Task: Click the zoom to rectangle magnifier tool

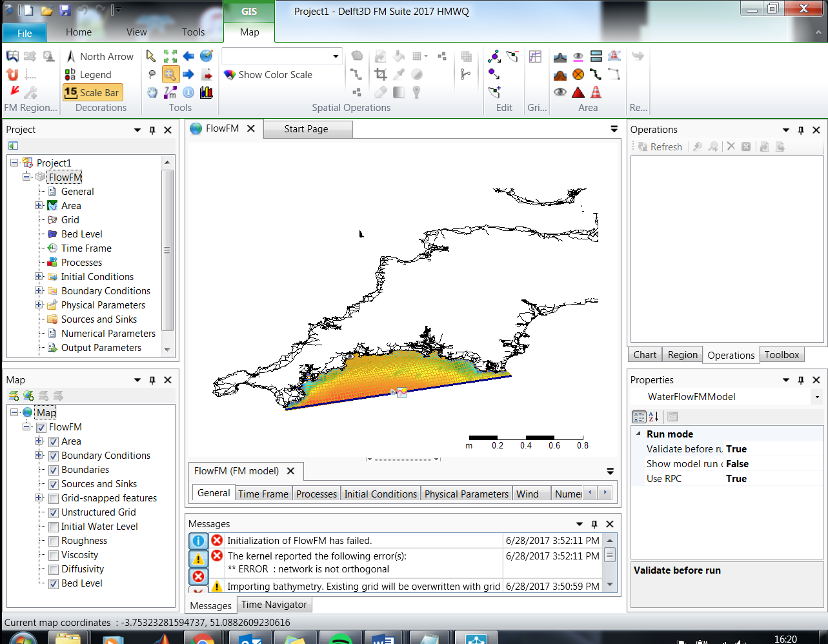Action: click(170, 74)
